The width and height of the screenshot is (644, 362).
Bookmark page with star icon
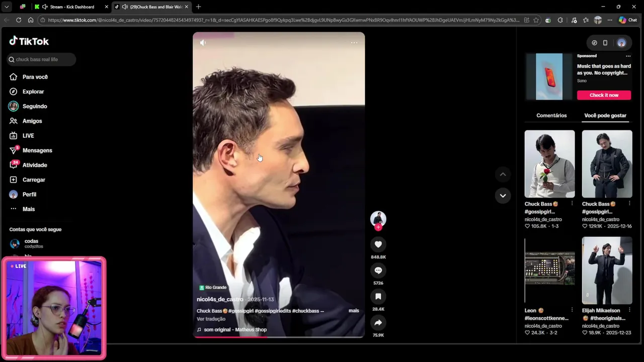pos(536,20)
